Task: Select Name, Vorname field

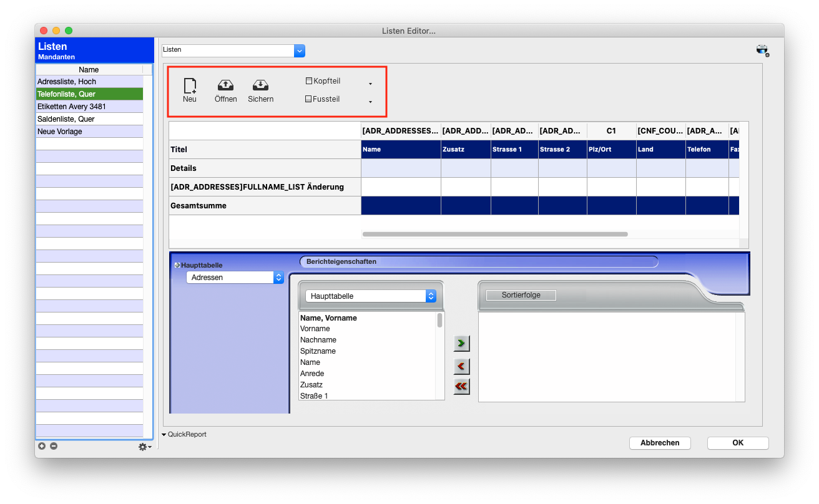Action: pyautogui.click(x=368, y=318)
